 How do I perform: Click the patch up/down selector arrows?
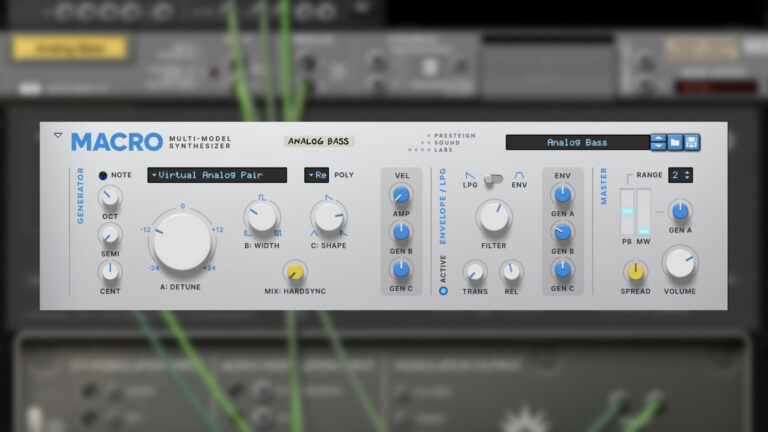point(658,143)
